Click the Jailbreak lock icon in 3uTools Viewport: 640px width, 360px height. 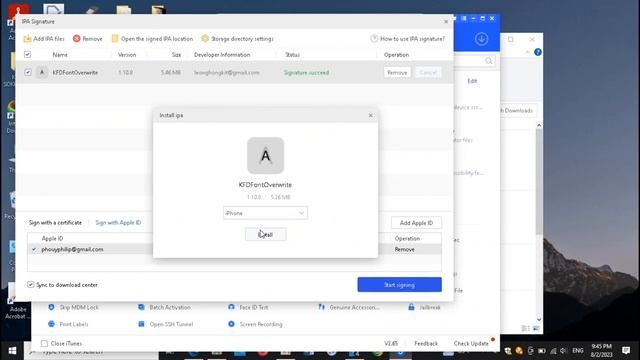pos(411,307)
